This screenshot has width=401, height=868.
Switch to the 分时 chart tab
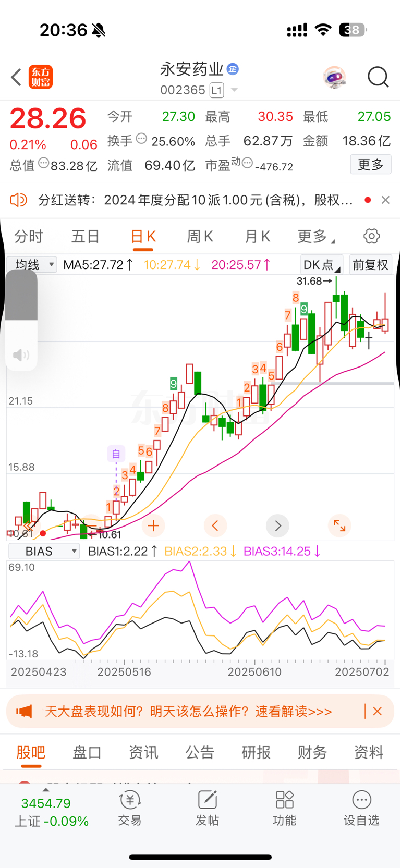[28, 237]
